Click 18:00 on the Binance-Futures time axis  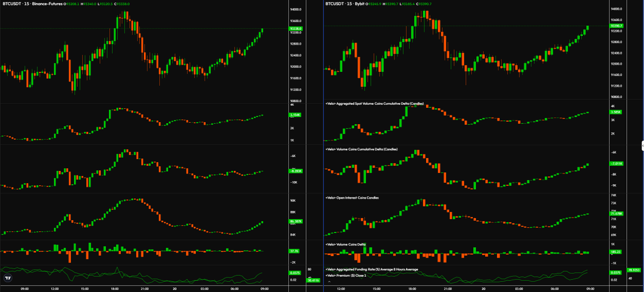tap(114, 288)
